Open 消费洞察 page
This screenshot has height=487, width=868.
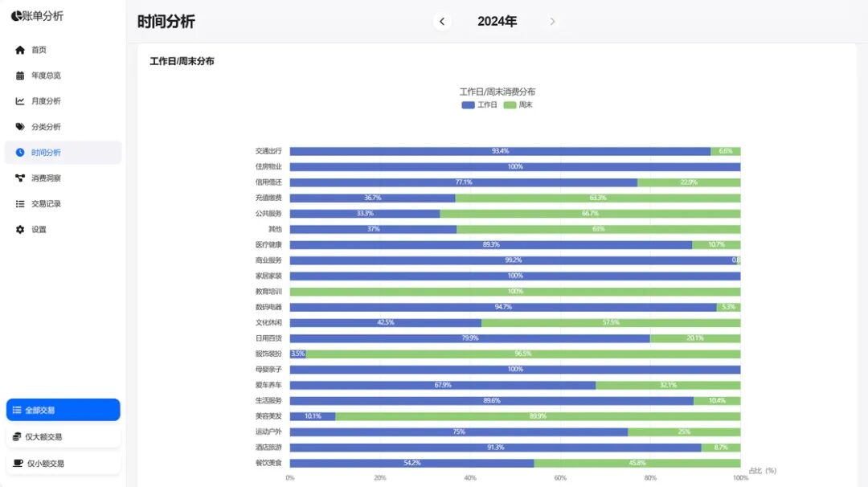click(63, 178)
